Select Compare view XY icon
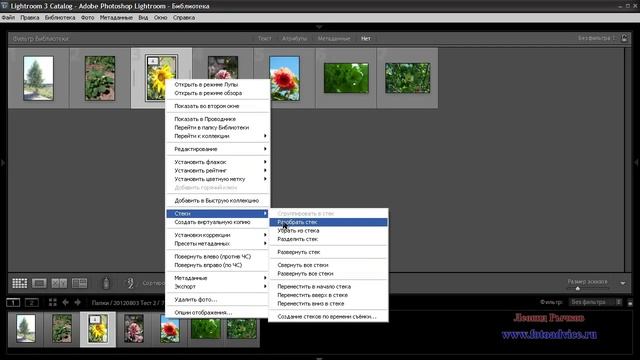Image resolution: width=640 pixels, height=360 pixels. [x=59, y=283]
